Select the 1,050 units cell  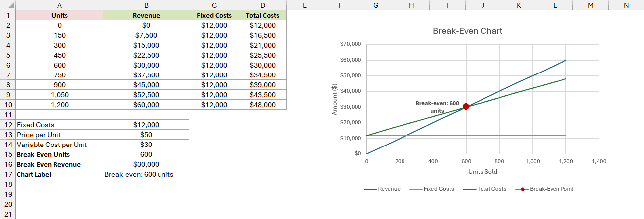point(60,95)
